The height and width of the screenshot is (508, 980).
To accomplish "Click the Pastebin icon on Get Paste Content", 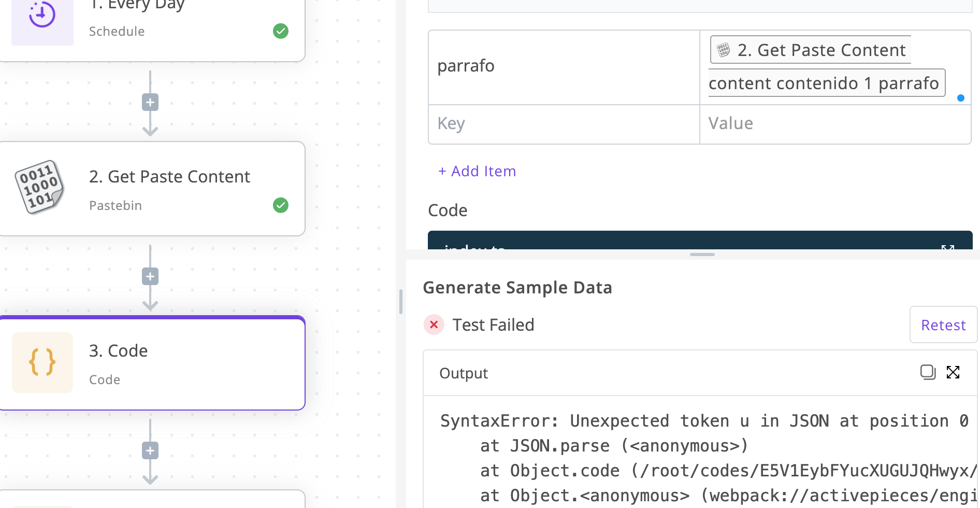I will pos(40,187).
